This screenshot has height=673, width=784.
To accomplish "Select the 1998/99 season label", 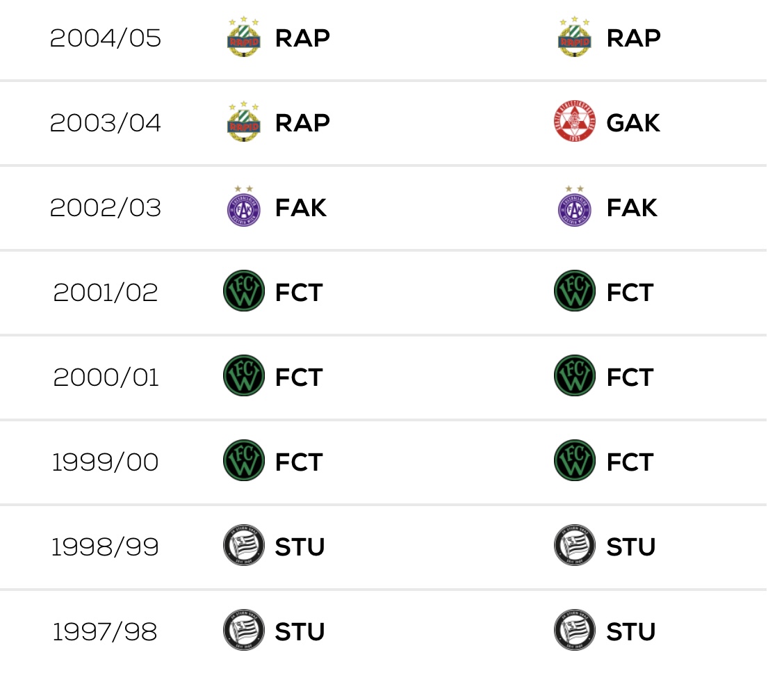I will (x=106, y=546).
